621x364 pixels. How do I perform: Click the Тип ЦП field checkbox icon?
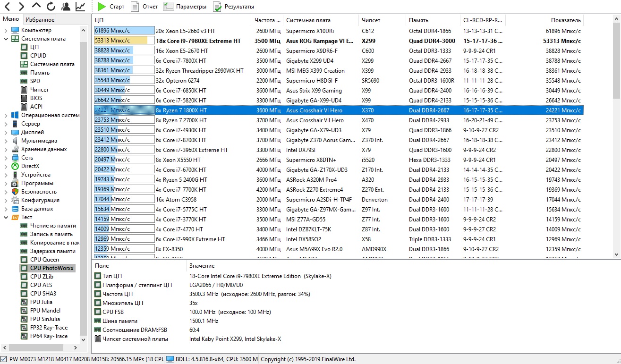click(98, 276)
